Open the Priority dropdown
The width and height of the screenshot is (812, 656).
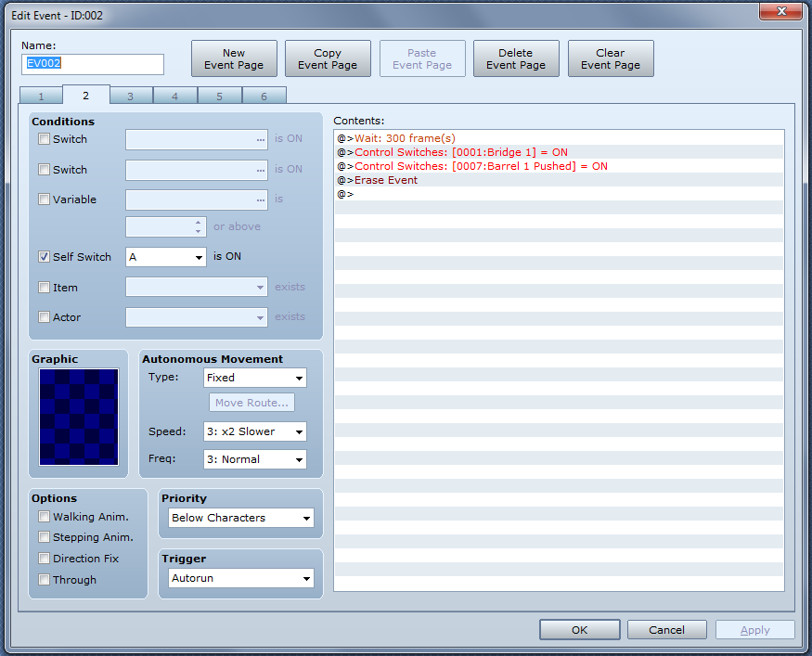[242, 518]
